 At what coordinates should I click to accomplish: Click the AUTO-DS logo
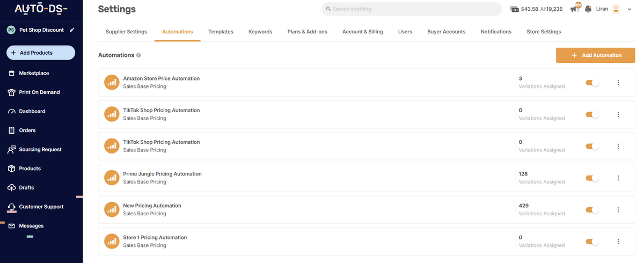click(x=41, y=9)
